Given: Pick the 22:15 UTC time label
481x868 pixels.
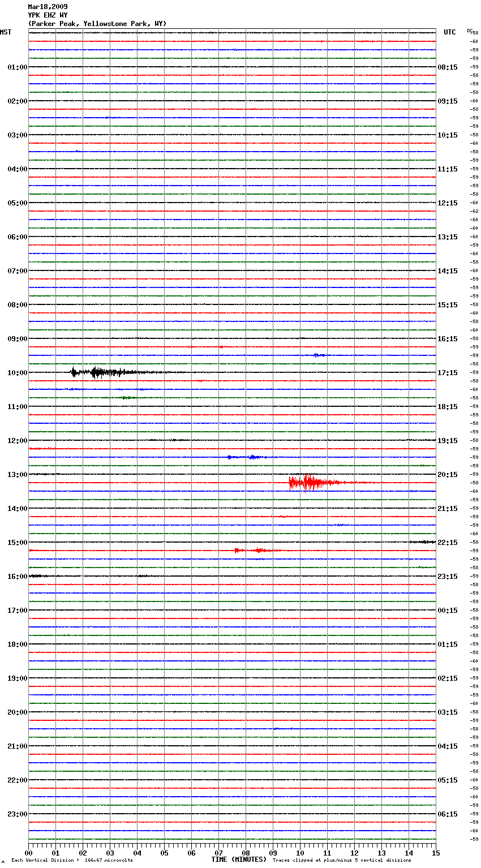Looking at the screenshot, I should click(x=448, y=543).
